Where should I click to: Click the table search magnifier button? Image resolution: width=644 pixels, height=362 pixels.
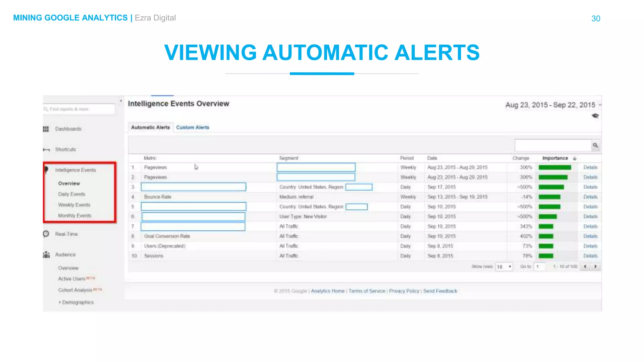[595, 145]
